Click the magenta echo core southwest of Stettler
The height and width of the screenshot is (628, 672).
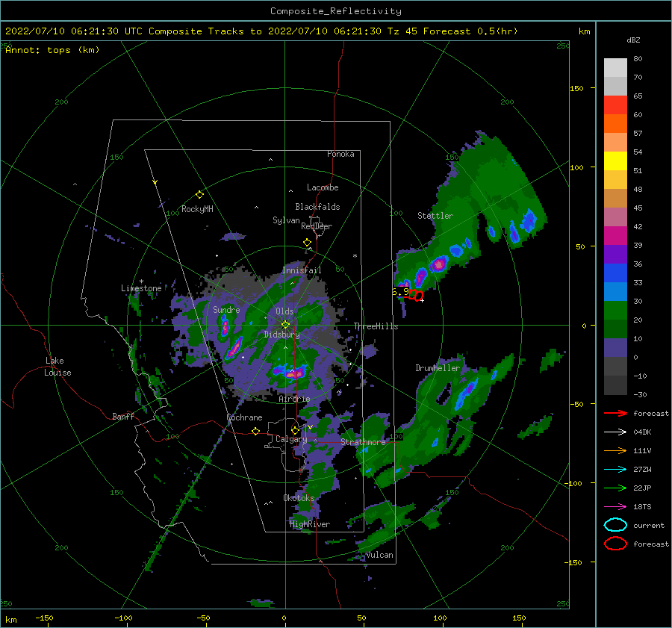coord(438,264)
